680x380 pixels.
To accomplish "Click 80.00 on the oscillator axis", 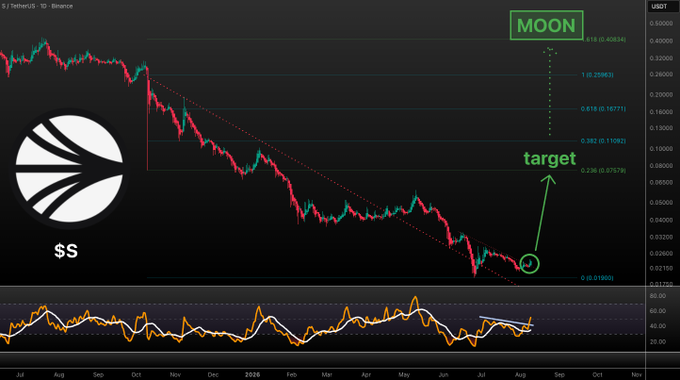I will point(657,296).
